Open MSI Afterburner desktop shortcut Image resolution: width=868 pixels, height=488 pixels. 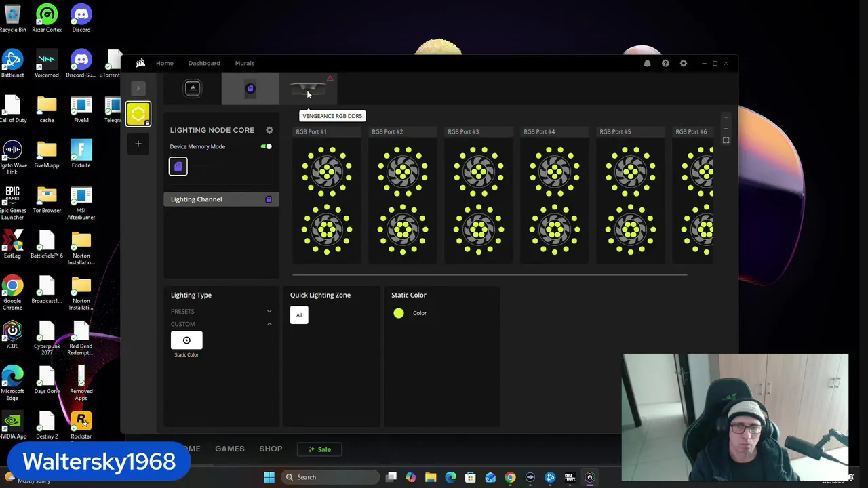(x=81, y=201)
